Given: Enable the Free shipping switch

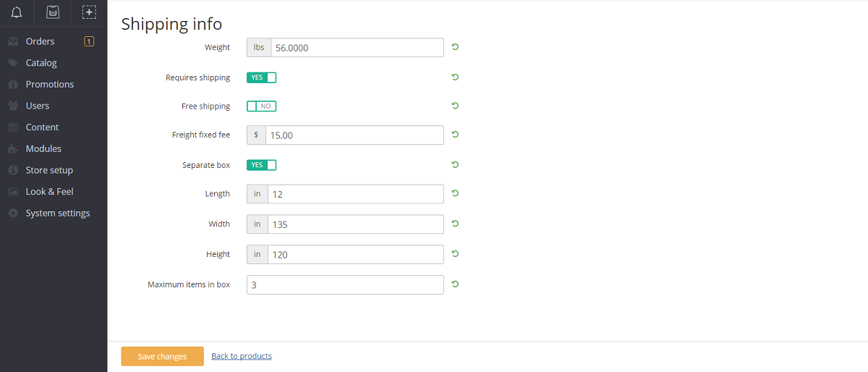Looking at the screenshot, I should (x=261, y=106).
